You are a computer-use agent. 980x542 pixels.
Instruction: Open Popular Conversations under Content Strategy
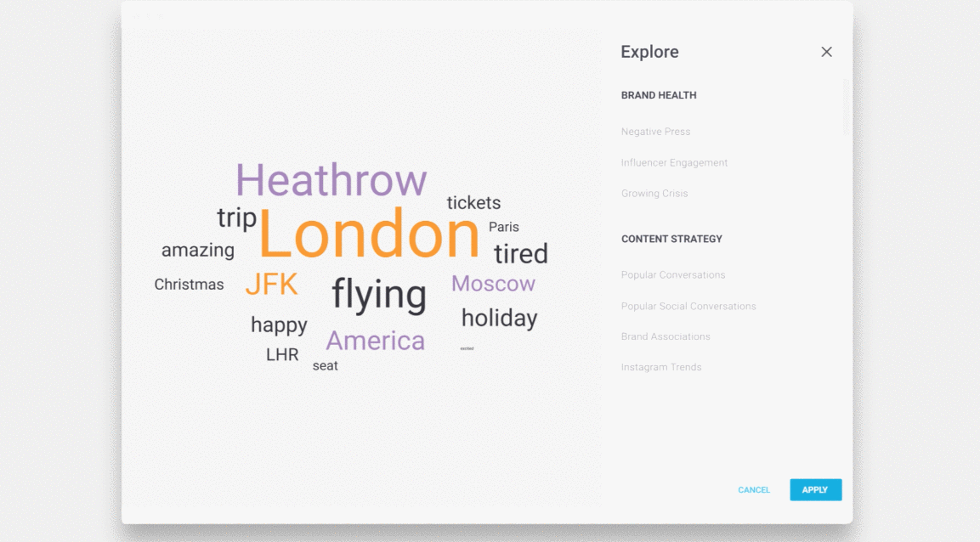[x=673, y=274]
